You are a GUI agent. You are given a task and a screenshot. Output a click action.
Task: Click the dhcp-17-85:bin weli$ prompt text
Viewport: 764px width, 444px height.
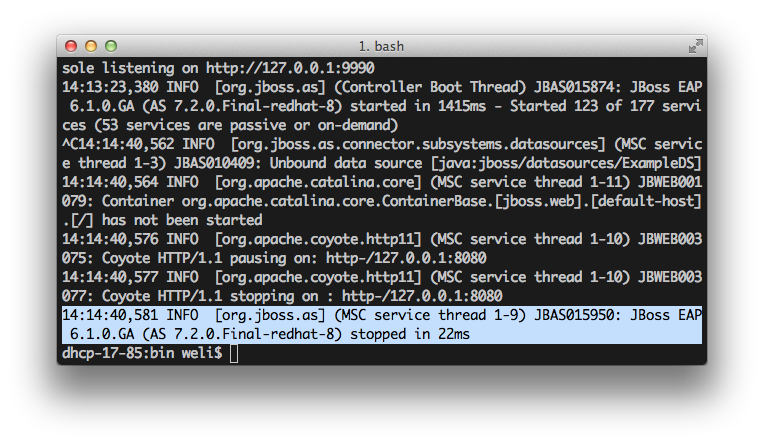pos(142,353)
